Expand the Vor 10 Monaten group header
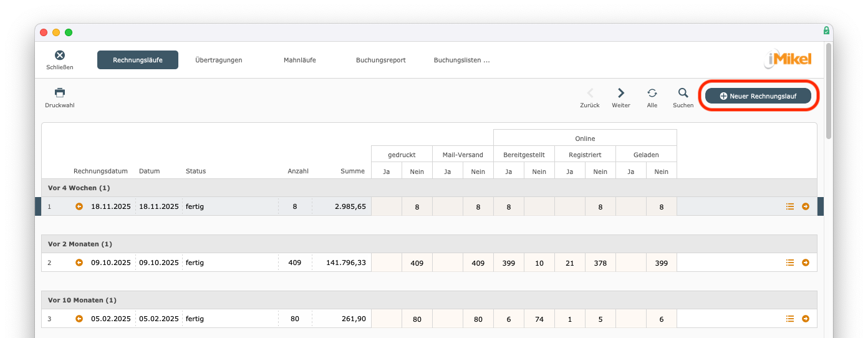868x338 pixels. [82, 300]
